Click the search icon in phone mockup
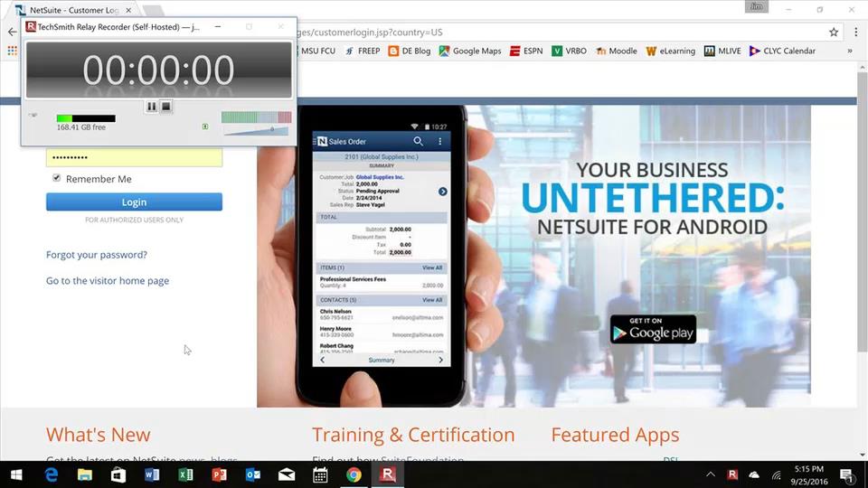Viewport: 868px width, 488px height. tap(419, 142)
